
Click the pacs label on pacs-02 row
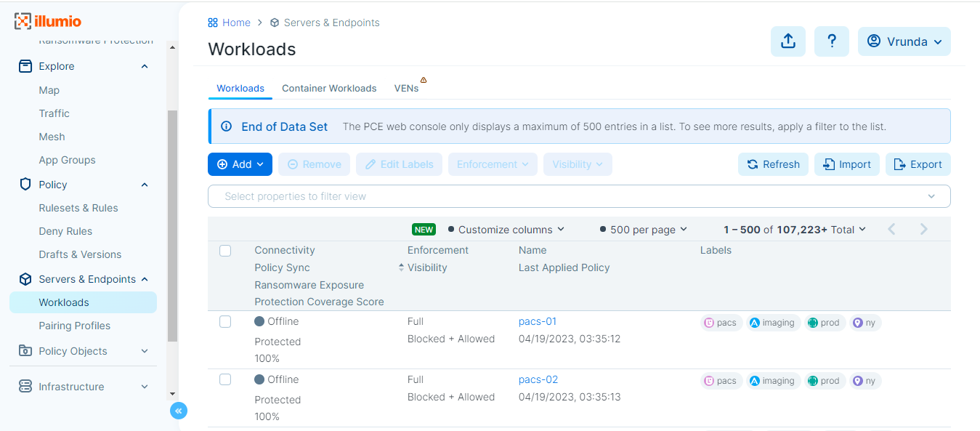[x=721, y=381]
